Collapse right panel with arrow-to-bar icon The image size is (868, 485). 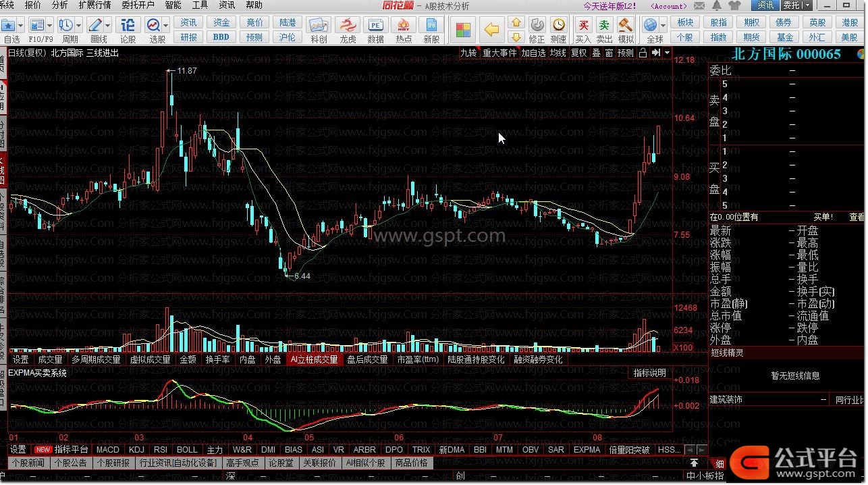(655, 53)
